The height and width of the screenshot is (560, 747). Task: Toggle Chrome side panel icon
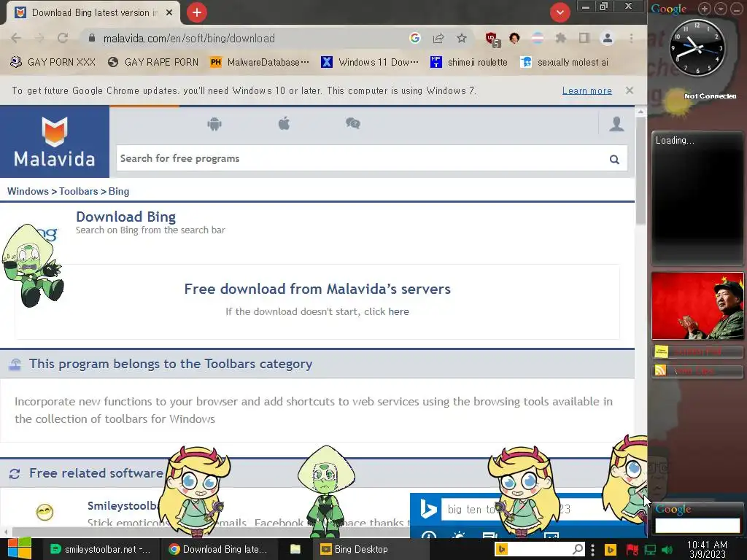[x=584, y=38]
